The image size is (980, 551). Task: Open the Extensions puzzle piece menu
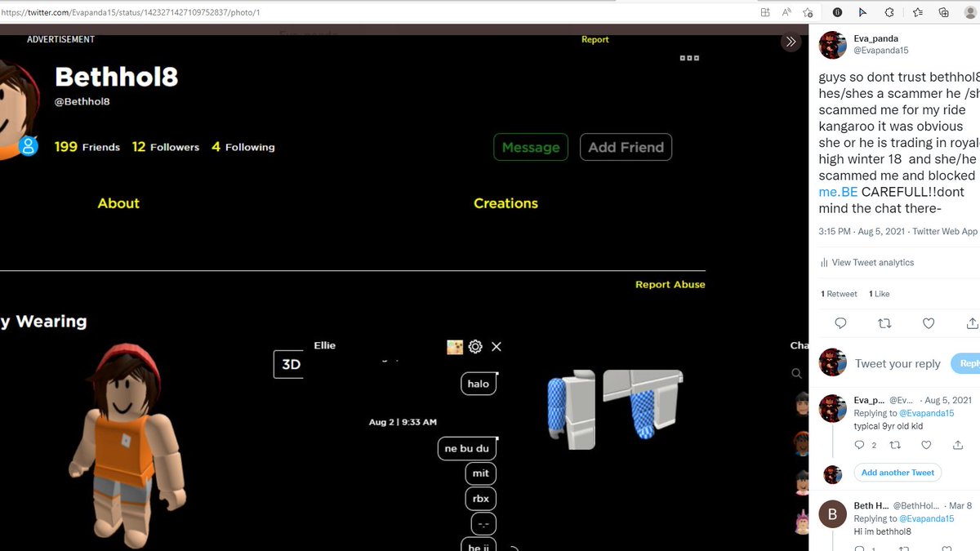(889, 12)
